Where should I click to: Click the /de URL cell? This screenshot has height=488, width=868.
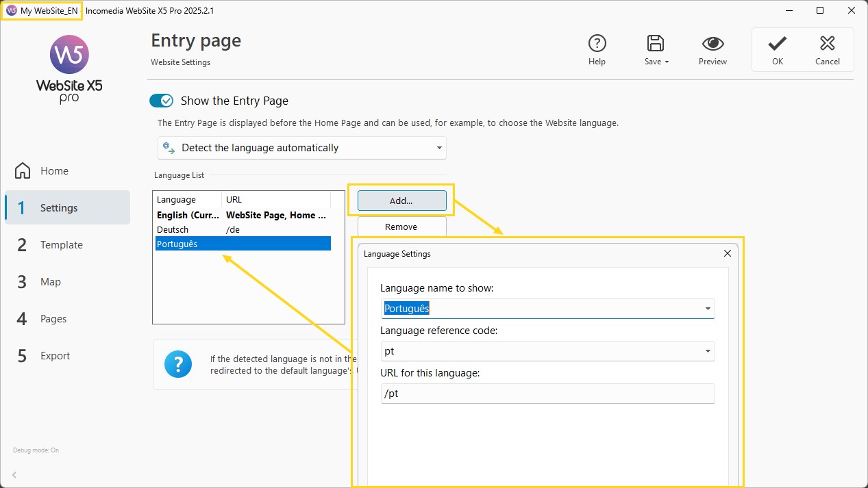point(232,229)
